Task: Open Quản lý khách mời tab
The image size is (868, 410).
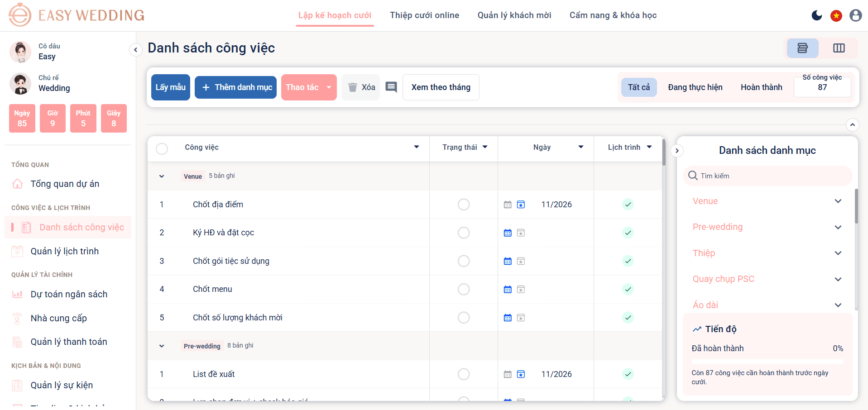Action: tap(514, 15)
